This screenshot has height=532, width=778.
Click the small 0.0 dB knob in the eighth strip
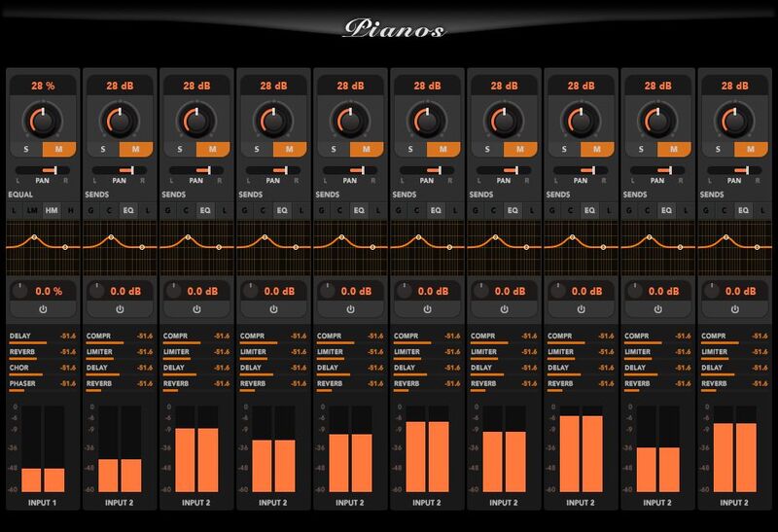point(558,291)
